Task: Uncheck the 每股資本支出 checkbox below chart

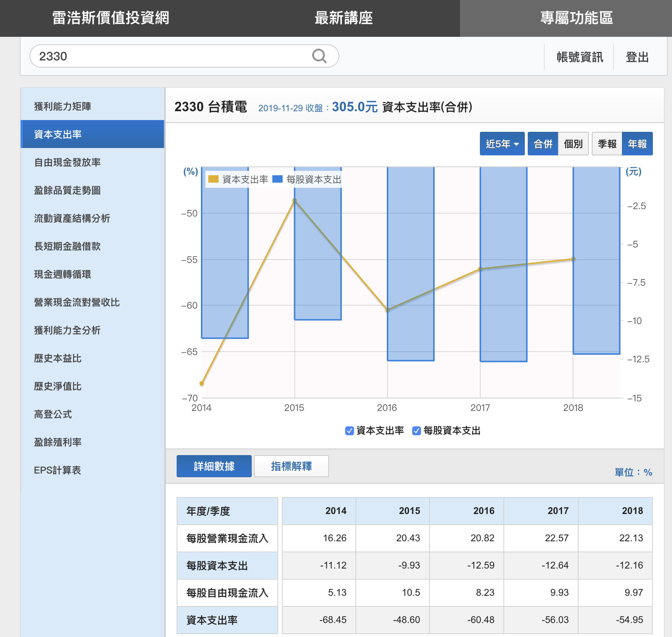Action: tap(416, 431)
